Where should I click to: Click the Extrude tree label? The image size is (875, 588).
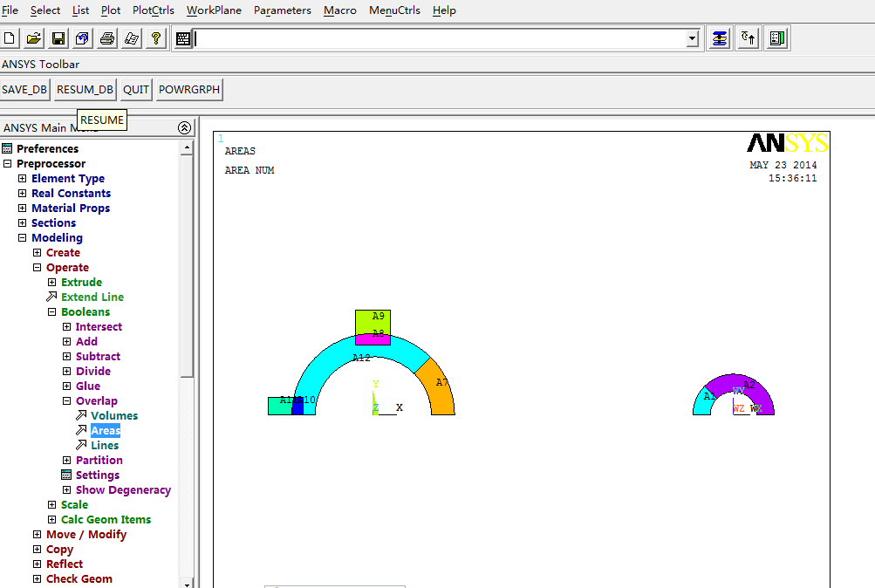81,283
